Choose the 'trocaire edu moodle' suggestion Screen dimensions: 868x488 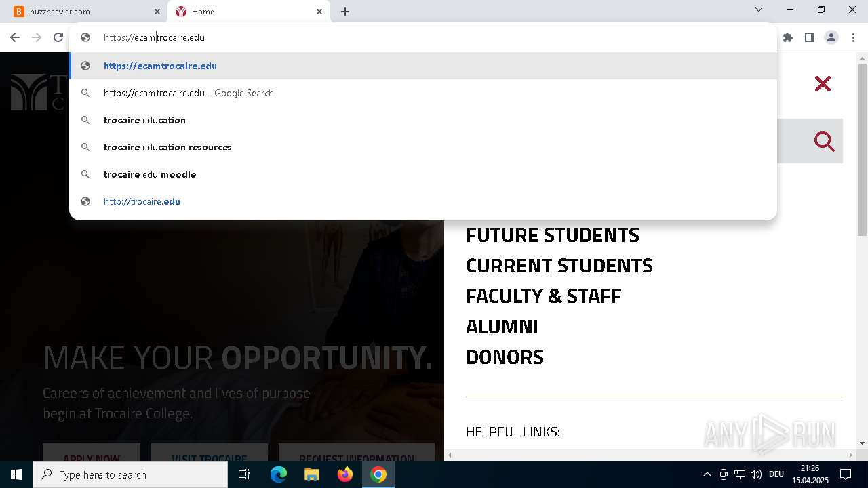tap(423, 174)
